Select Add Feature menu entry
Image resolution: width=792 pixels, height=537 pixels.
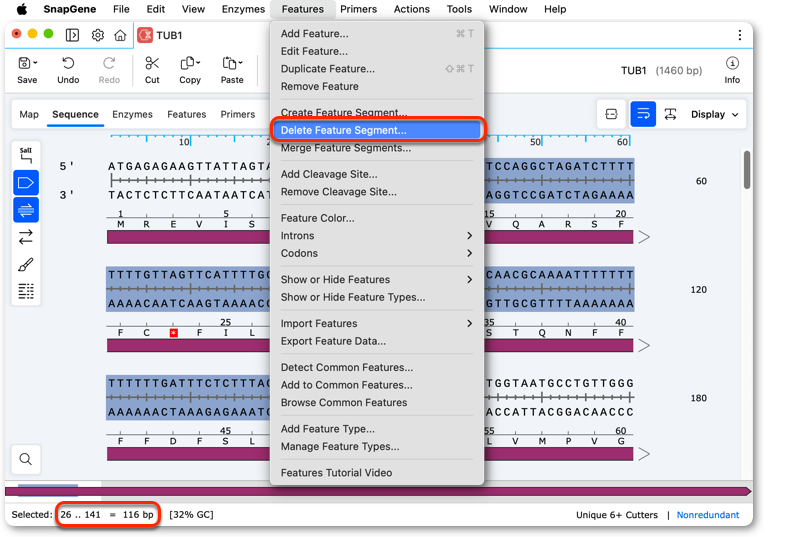pyautogui.click(x=377, y=34)
